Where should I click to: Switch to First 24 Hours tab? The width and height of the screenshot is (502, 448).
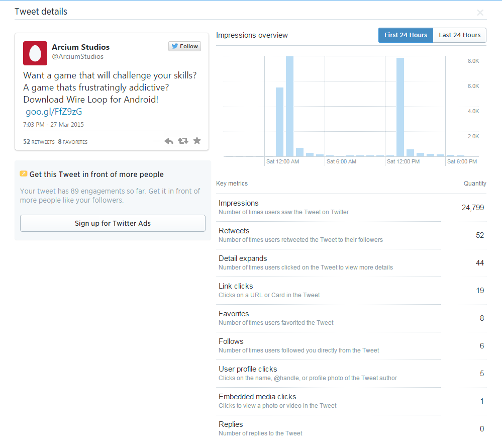pos(406,35)
